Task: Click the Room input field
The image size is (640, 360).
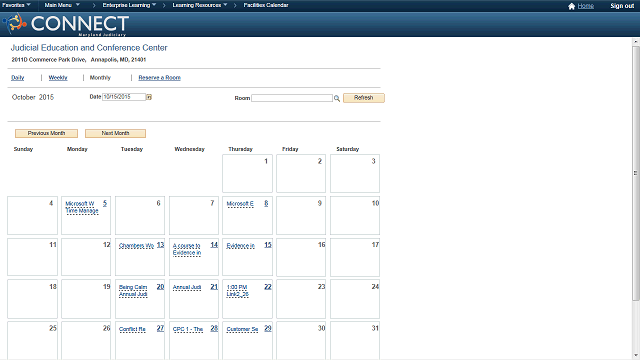Action: tap(292, 98)
